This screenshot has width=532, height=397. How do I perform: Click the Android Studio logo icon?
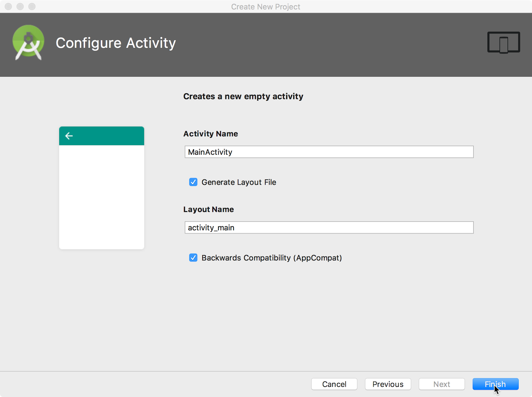click(28, 43)
